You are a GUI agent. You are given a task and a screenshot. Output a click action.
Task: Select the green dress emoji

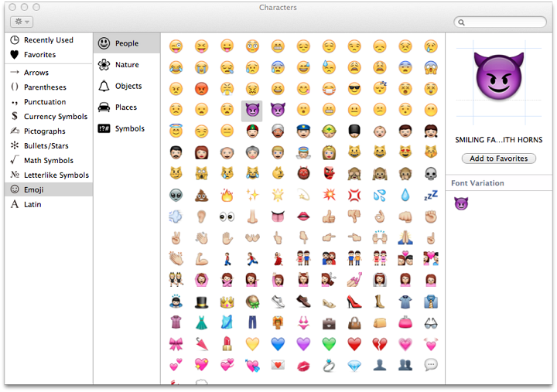(x=201, y=323)
